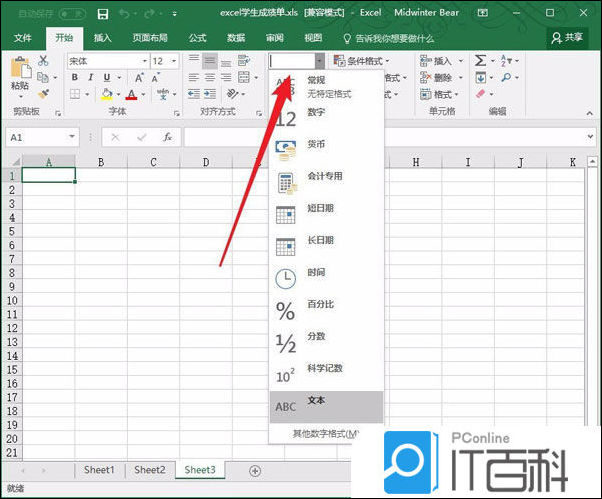Switch to the 页面布局 ribbon tab

tap(150, 38)
